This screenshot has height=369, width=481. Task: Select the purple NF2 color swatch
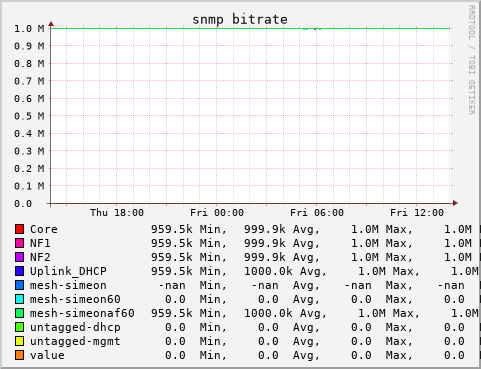pos(19,257)
